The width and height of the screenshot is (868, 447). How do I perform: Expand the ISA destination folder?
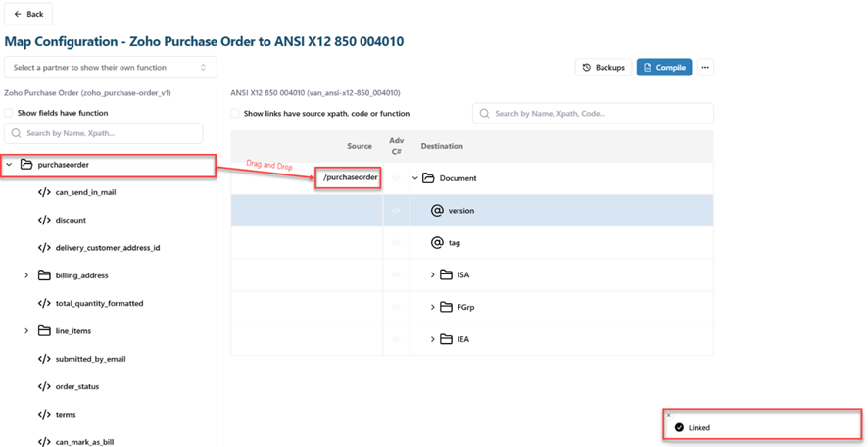[433, 274]
